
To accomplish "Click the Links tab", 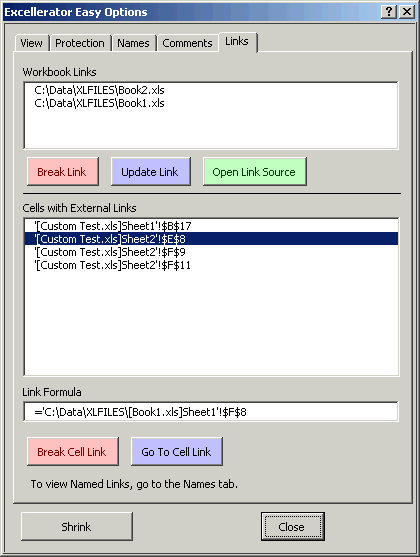I will [237, 41].
